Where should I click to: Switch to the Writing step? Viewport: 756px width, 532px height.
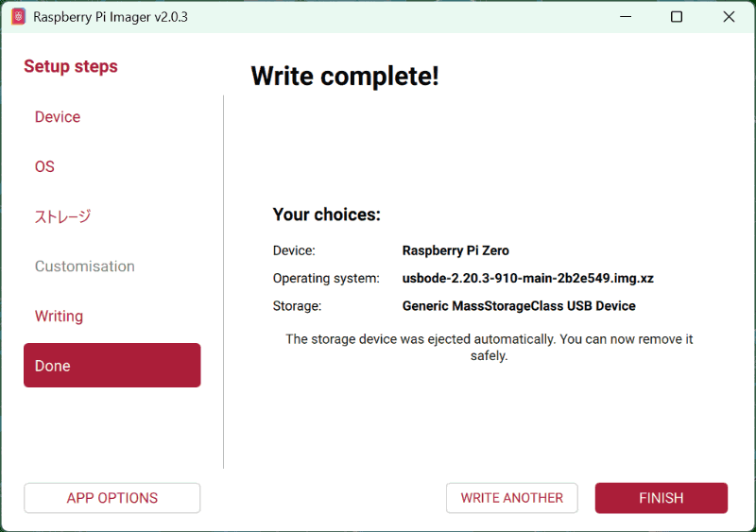pyautogui.click(x=59, y=316)
